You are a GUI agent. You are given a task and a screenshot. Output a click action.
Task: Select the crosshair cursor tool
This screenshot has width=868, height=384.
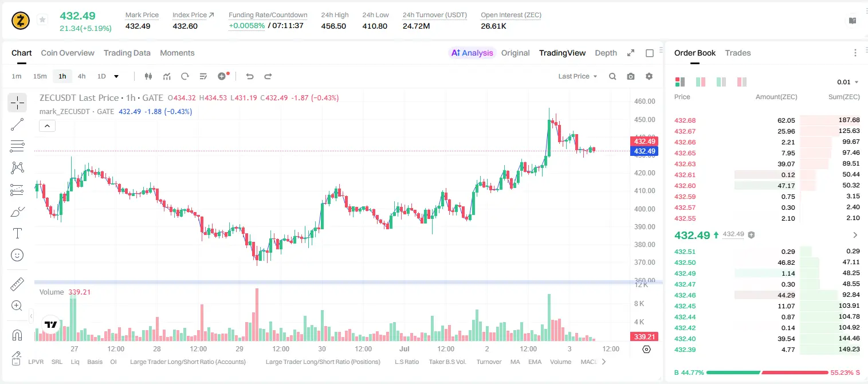[17, 103]
